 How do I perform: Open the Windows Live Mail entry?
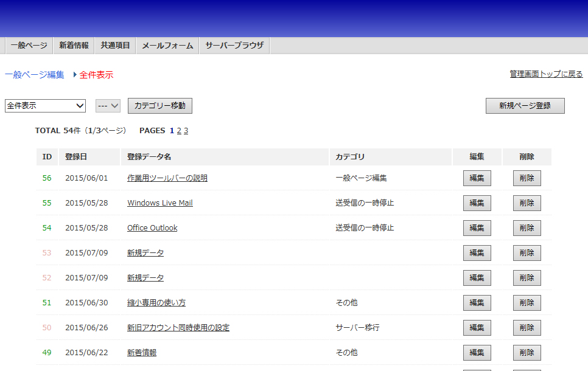coord(159,203)
